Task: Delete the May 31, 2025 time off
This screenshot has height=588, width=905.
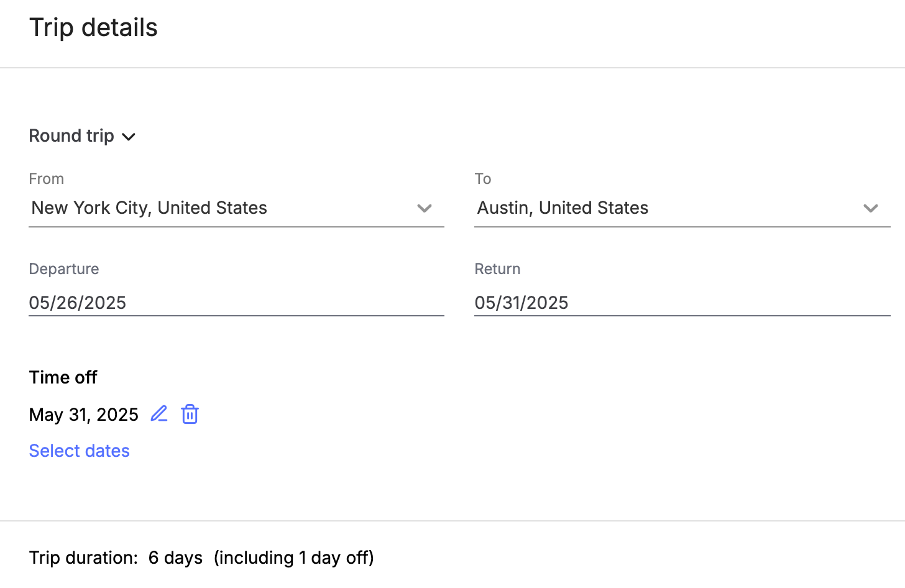Action: pyautogui.click(x=190, y=414)
